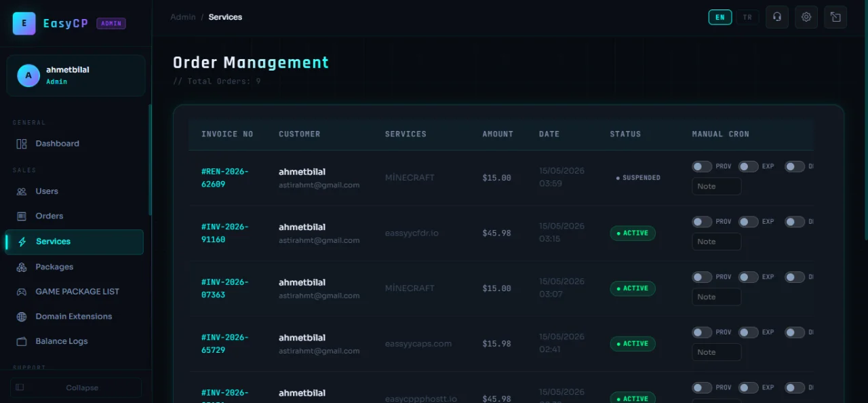Click the $15.98 amount
This screenshot has width=868, height=403.
(x=496, y=344)
